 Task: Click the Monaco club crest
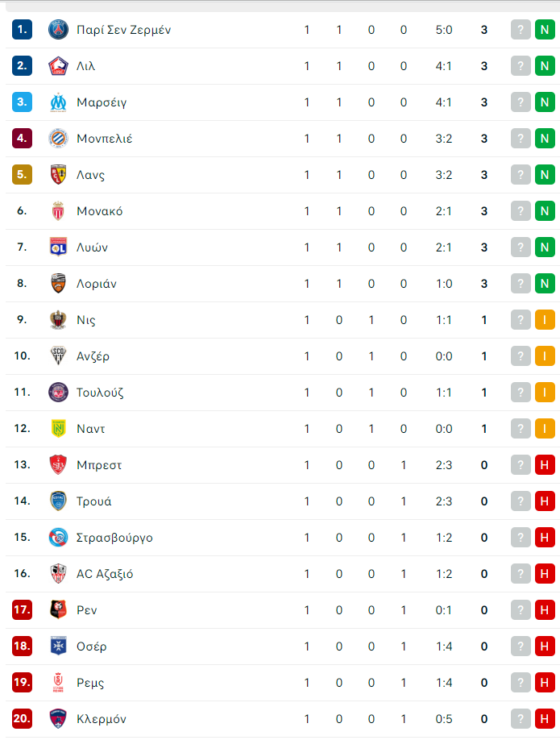pyautogui.click(x=58, y=211)
